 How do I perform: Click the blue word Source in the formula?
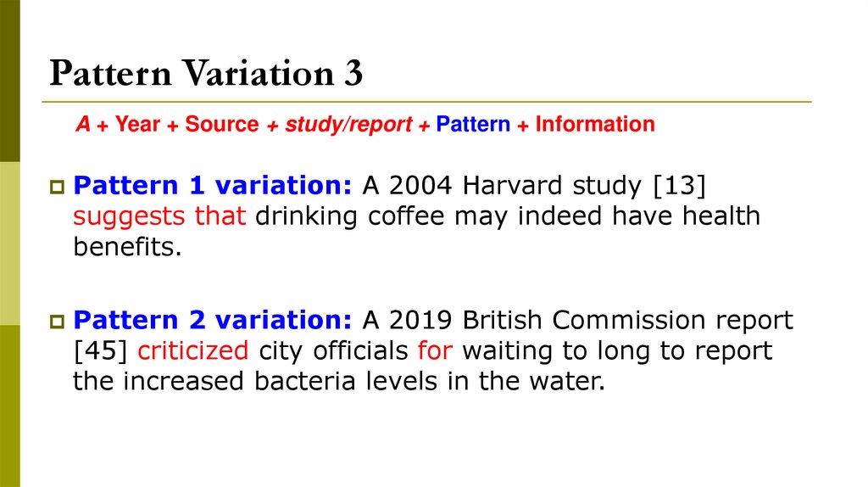pos(222,125)
